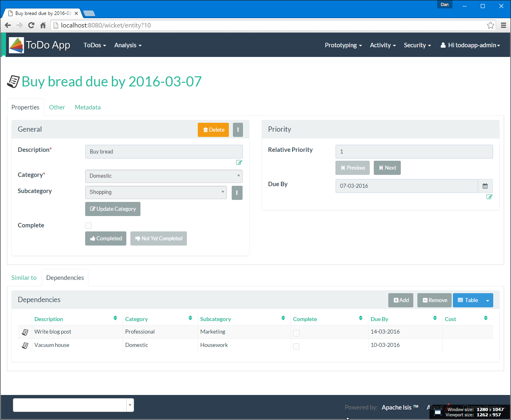Click the edit icon below Description field
The image size is (511, 420).
(x=239, y=162)
